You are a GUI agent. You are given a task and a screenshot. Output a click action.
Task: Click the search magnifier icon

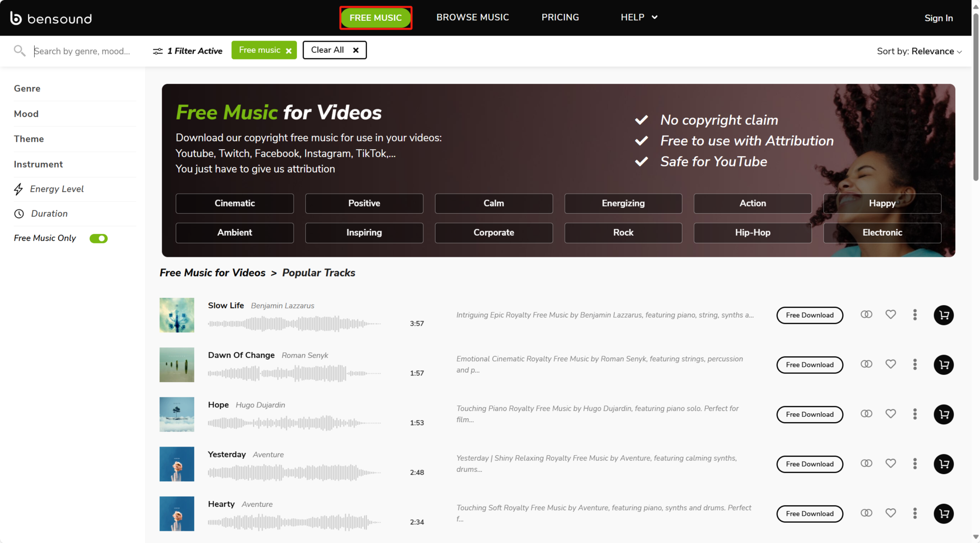coord(19,50)
